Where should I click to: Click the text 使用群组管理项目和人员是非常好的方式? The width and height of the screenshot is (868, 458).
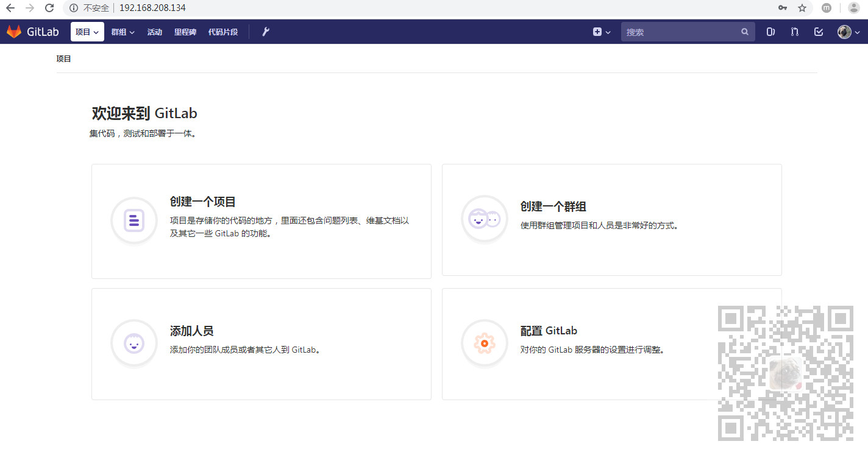click(x=600, y=225)
